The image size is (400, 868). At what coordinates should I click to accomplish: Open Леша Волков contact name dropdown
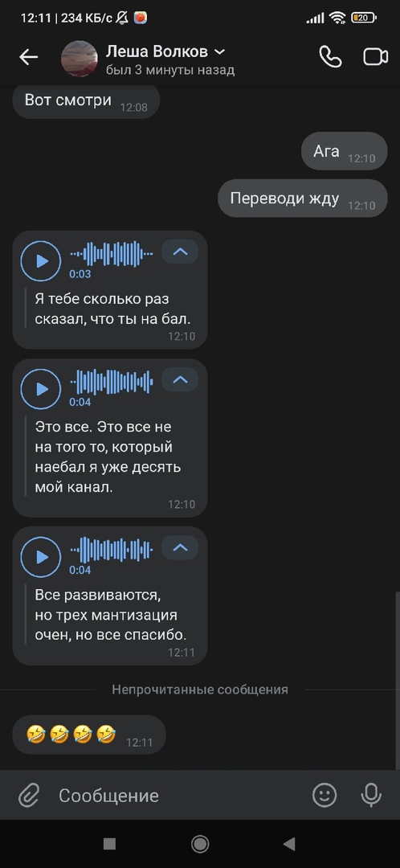(x=219, y=52)
